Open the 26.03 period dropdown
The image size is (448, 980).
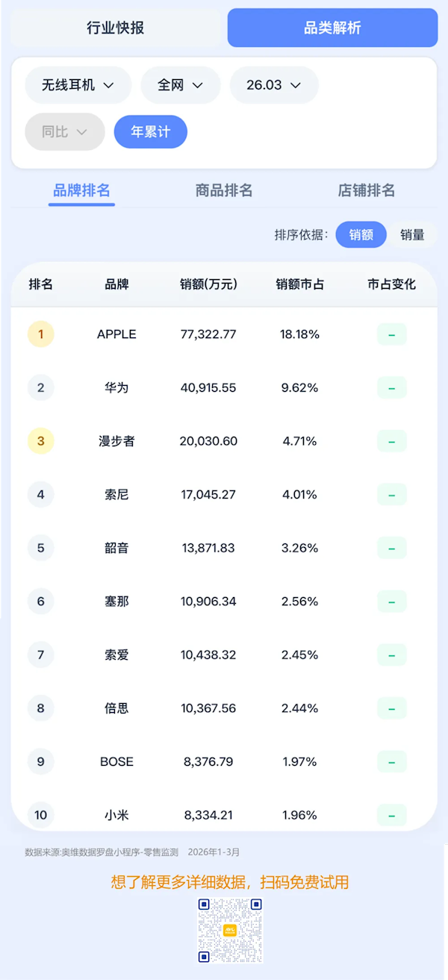pos(274,85)
